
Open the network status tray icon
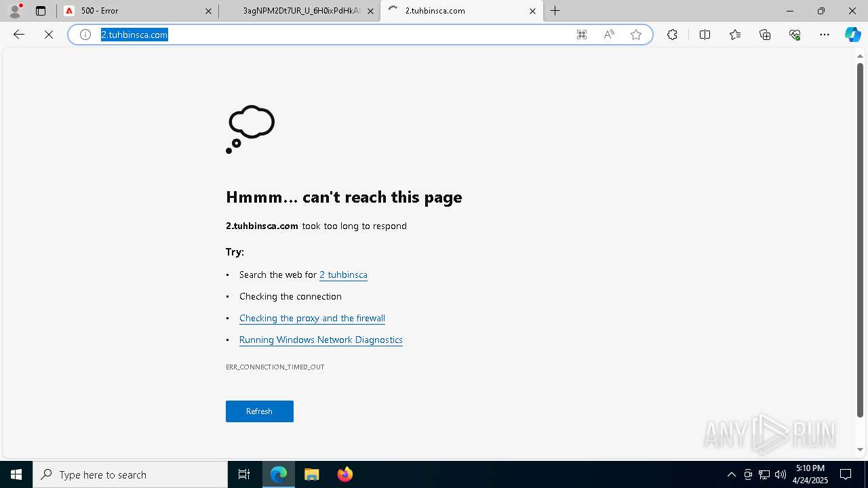tap(764, 474)
